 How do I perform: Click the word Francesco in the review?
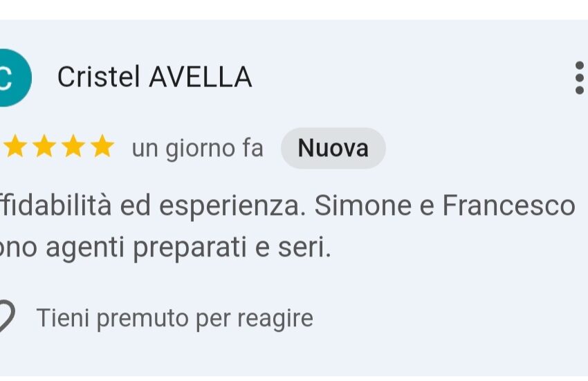[509, 205]
